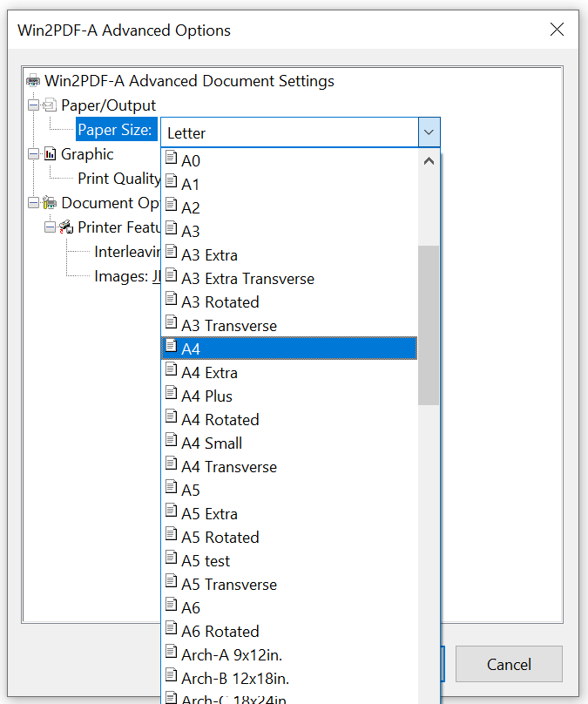588x704 pixels.
Task: Click the printer icon beside Win2PDF-A Advanced Document Settings
Action: click(x=33, y=81)
